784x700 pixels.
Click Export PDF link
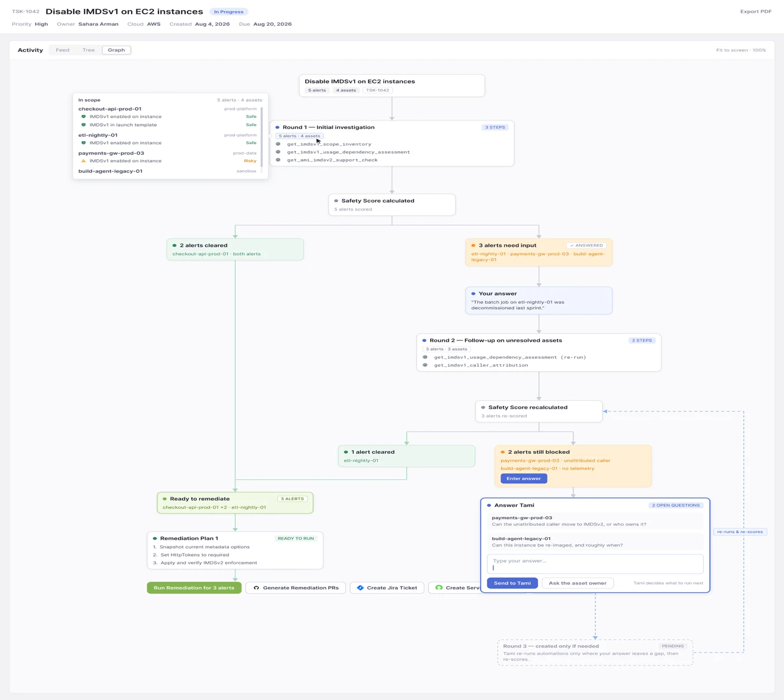coord(756,12)
